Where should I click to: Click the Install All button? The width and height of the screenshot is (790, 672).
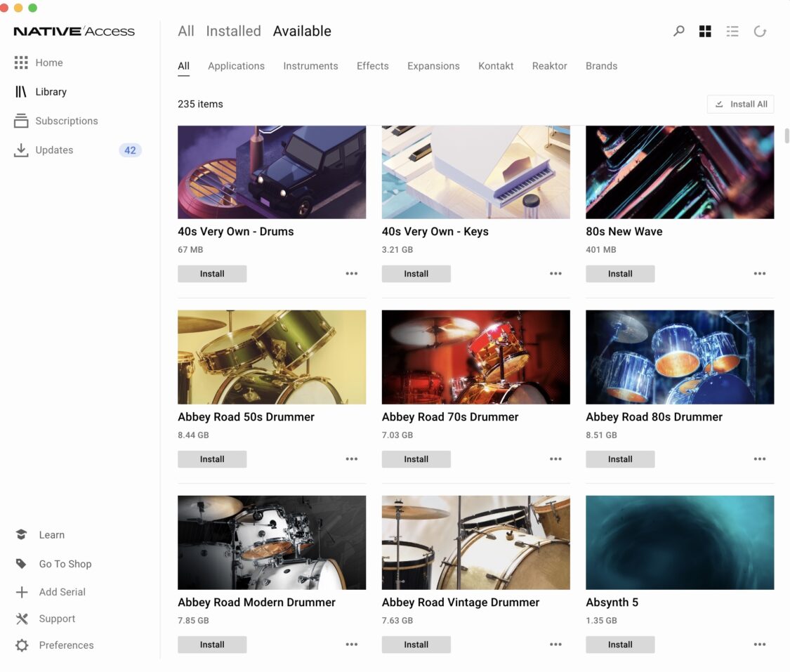pos(740,104)
